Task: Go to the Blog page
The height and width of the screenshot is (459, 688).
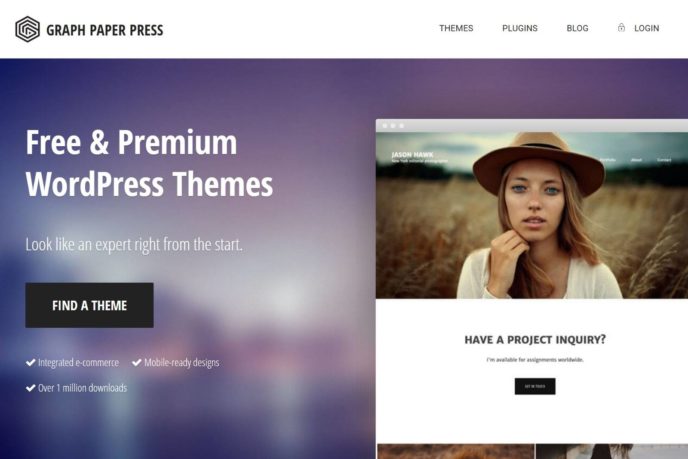Action: pos(577,28)
